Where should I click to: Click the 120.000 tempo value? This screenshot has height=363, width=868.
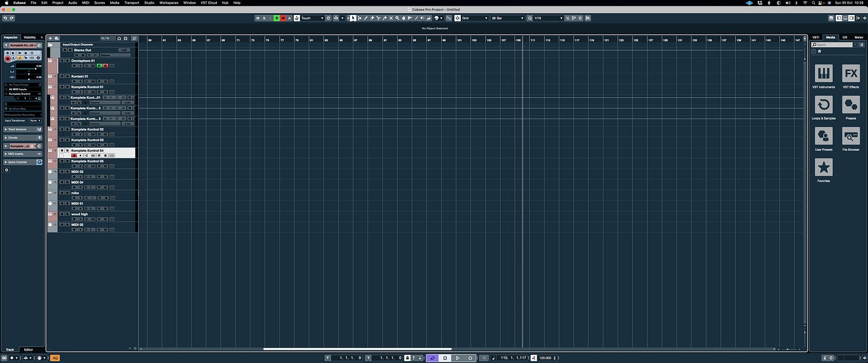(x=545, y=358)
